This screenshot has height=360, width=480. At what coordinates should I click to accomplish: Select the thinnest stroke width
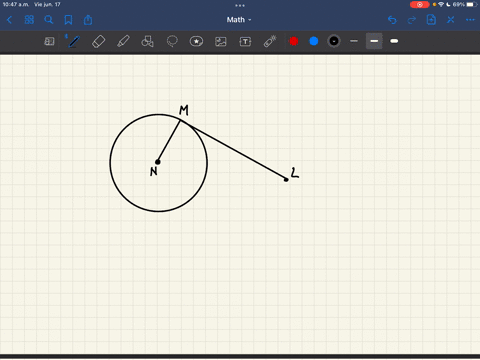point(354,41)
